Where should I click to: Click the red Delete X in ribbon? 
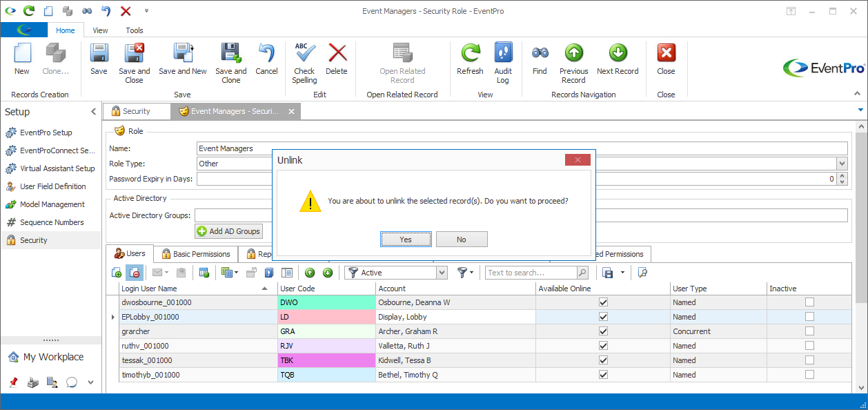(x=337, y=54)
